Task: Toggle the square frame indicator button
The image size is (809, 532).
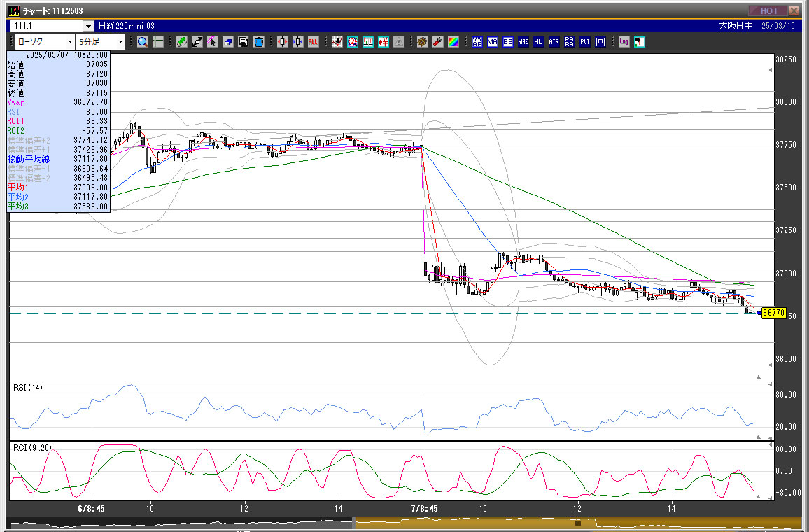Action: coord(600,42)
